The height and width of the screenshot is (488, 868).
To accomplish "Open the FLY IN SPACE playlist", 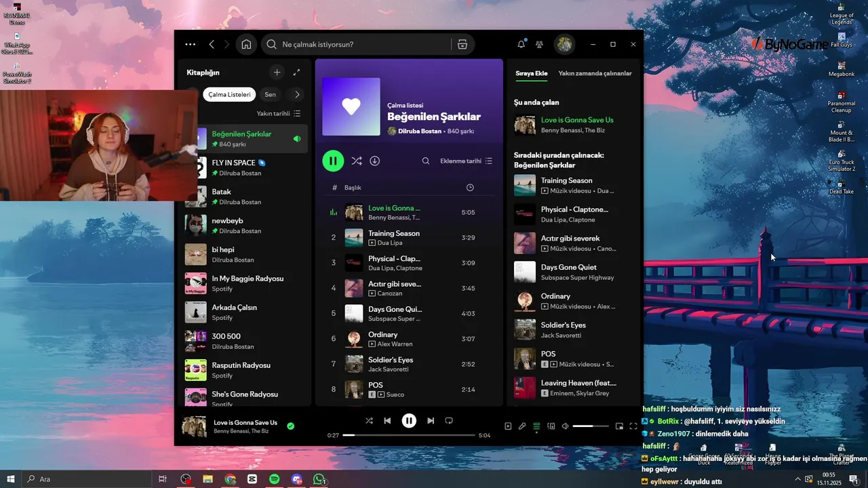I will point(245,167).
